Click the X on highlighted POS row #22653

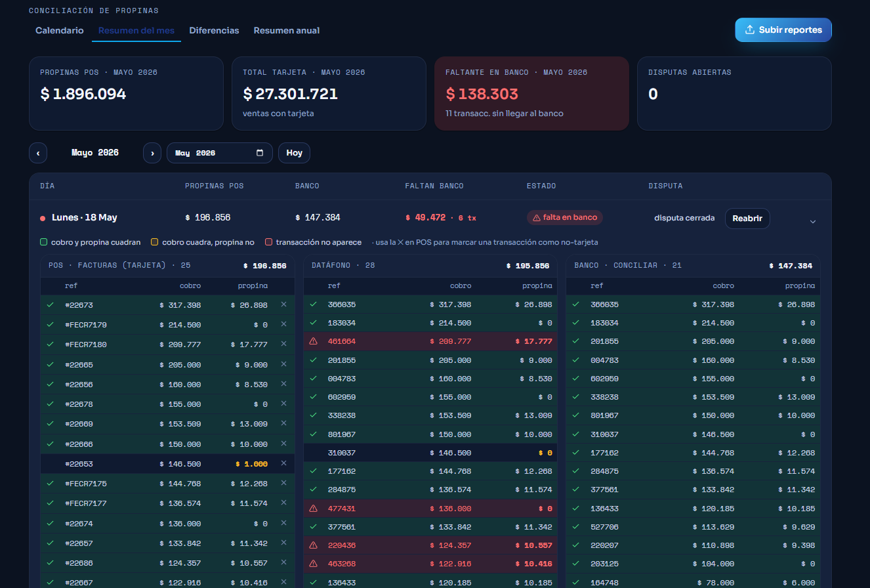(x=283, y=463)
